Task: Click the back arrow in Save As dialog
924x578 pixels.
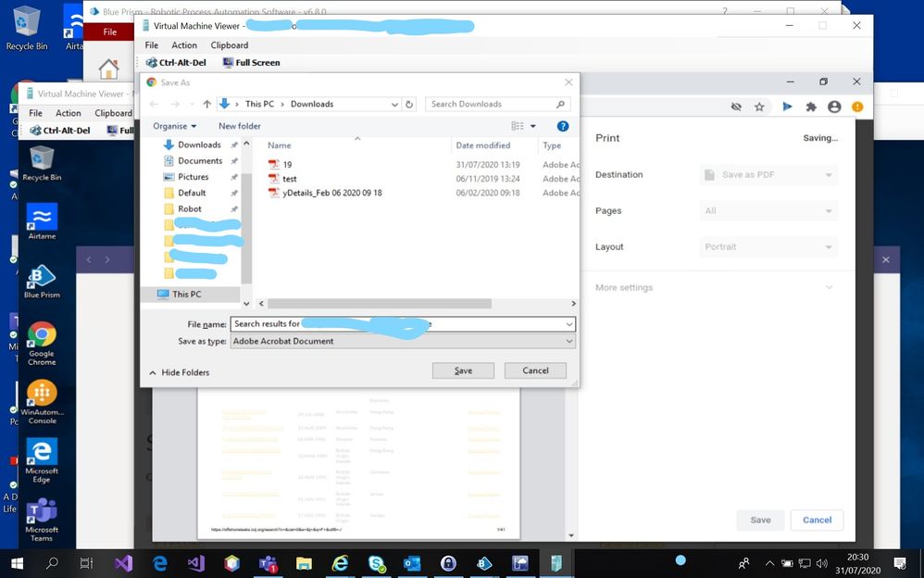Action: click(154, 104)
